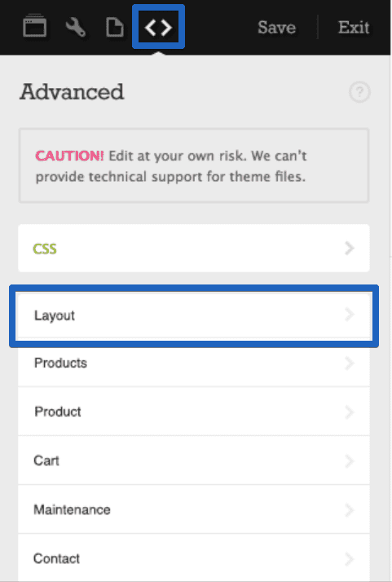392x582 pixels.
Task: Click the CAUTION warning notice box
Action: (194, 165)
